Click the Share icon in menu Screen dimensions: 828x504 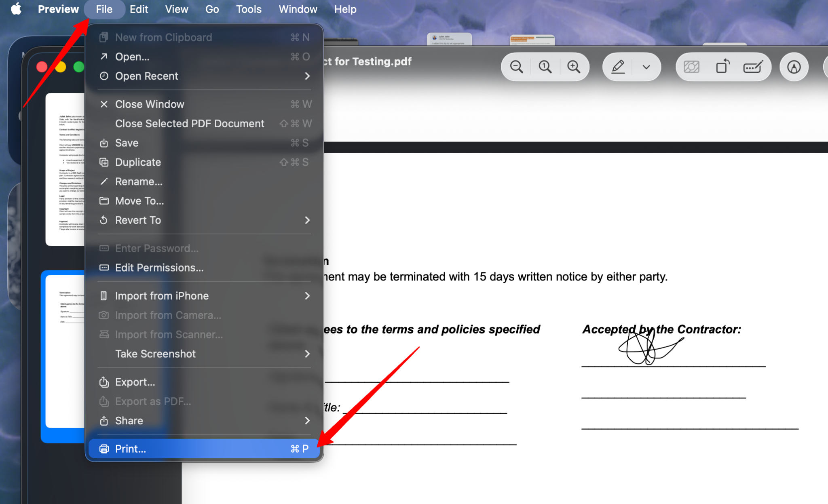point(104,420)
